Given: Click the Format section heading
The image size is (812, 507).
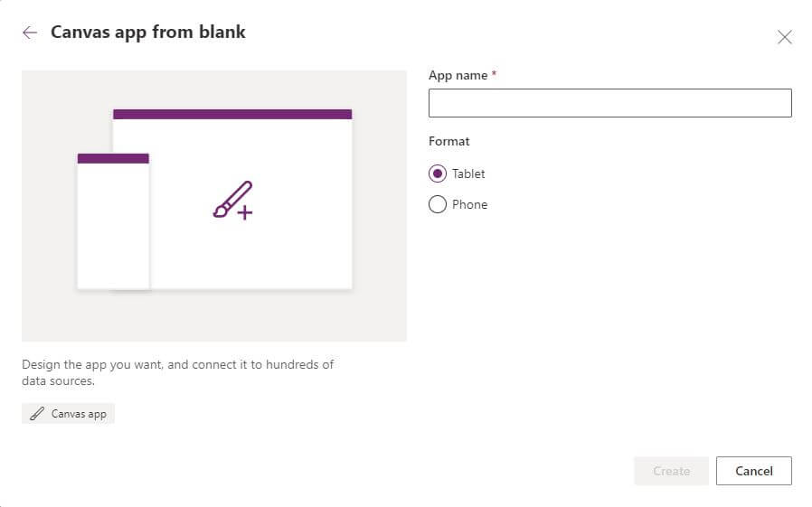Looking at the screenshot, I should point(449,141).
